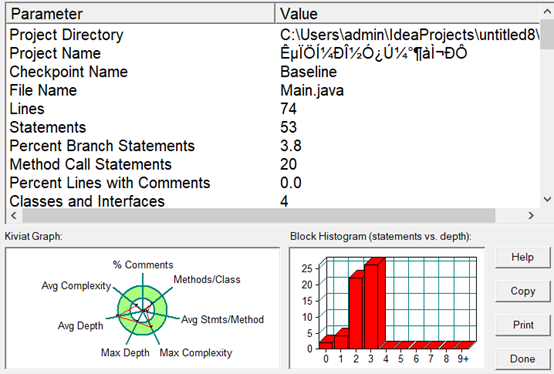The image size is (554, 374).
Task: Select the Project Directory row
Action: point(273,35)
